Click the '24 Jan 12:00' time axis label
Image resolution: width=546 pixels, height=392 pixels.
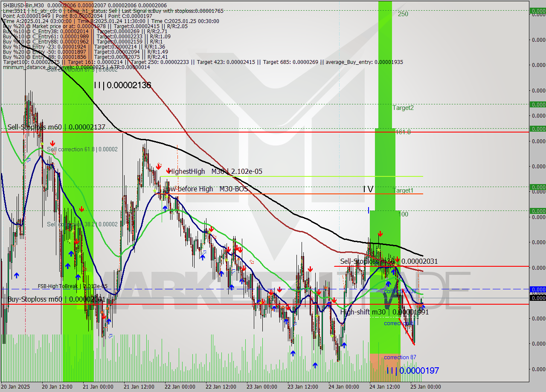(x=384, y=387)
